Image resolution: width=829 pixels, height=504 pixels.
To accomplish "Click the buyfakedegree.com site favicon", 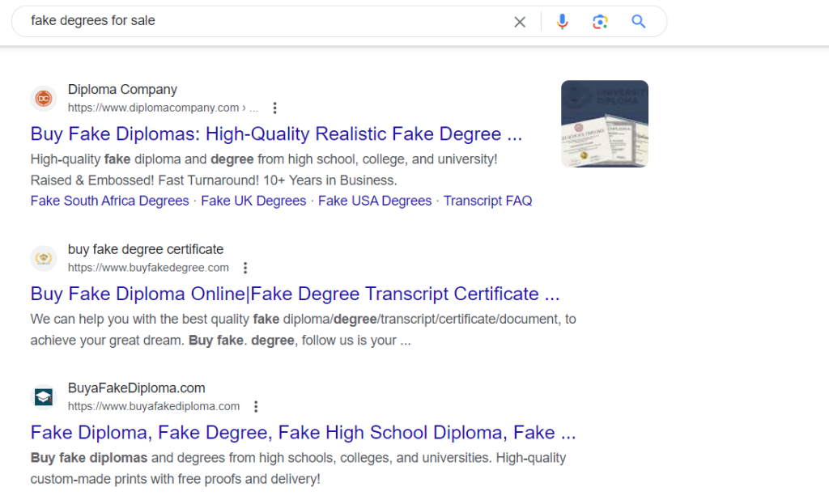I will pyautogui.click(x=44, y=259).
